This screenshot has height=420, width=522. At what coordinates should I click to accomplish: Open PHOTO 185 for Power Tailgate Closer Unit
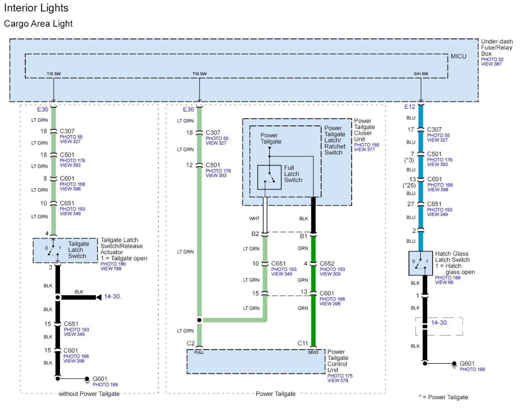[x=366, y=145]
